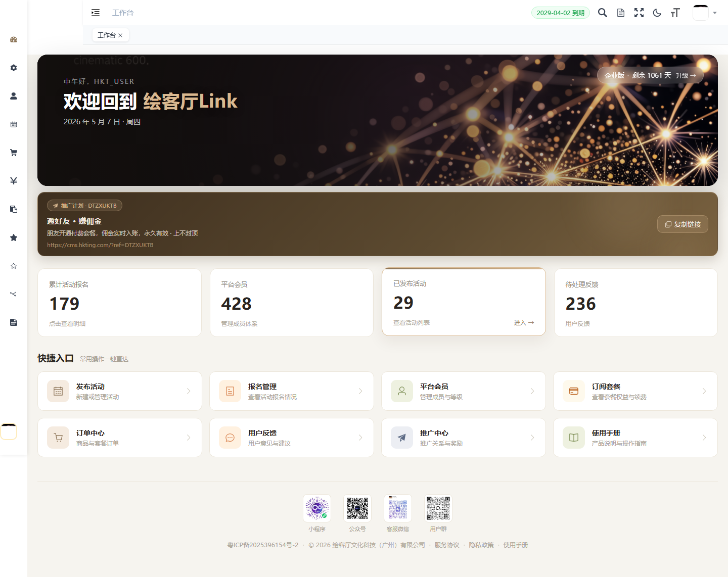Click 用户反馈 link under 待处理反馈

pos(577,324)
